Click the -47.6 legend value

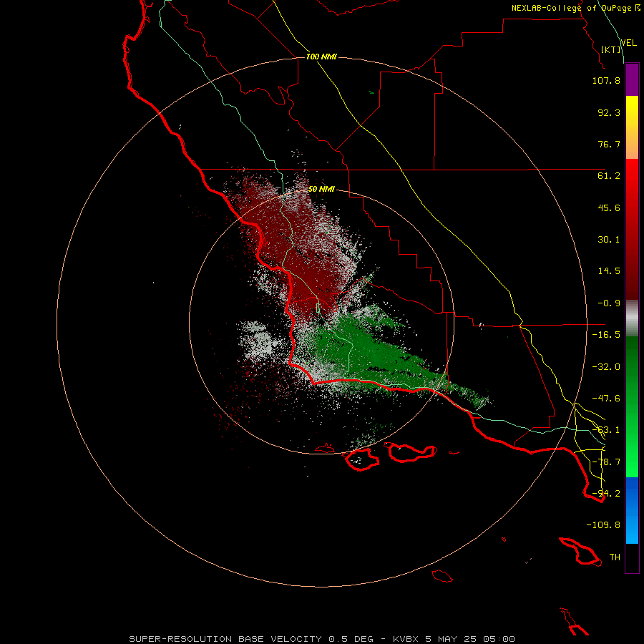(x=606, y=399)
